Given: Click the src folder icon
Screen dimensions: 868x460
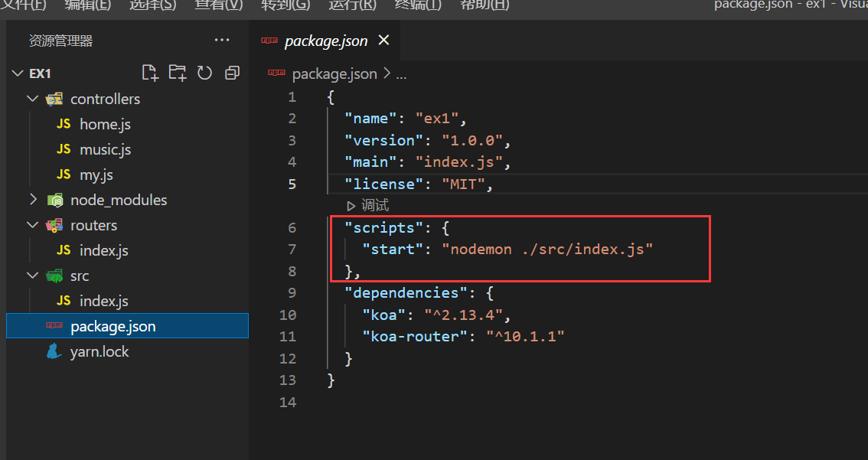Looking at the screenshot, I should coord(54,276).
